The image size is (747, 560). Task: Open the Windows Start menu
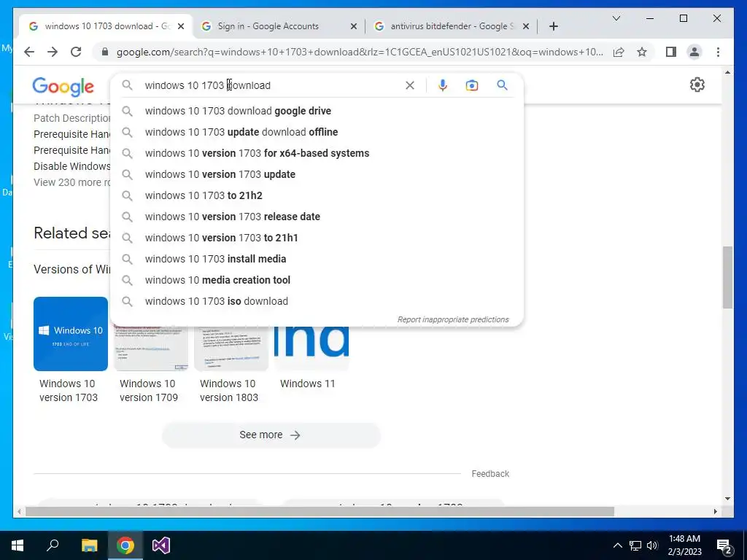(x=18, y=545)
